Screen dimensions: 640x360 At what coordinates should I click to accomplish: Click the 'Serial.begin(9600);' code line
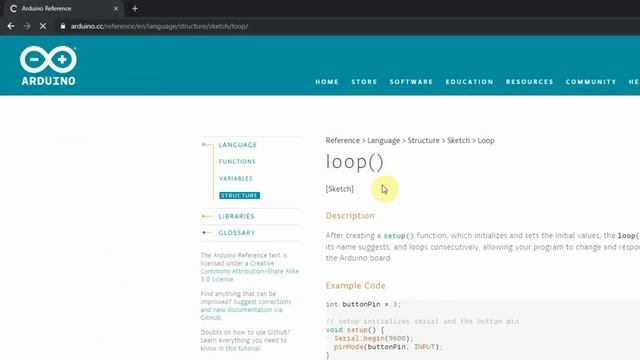click(374, 338)
